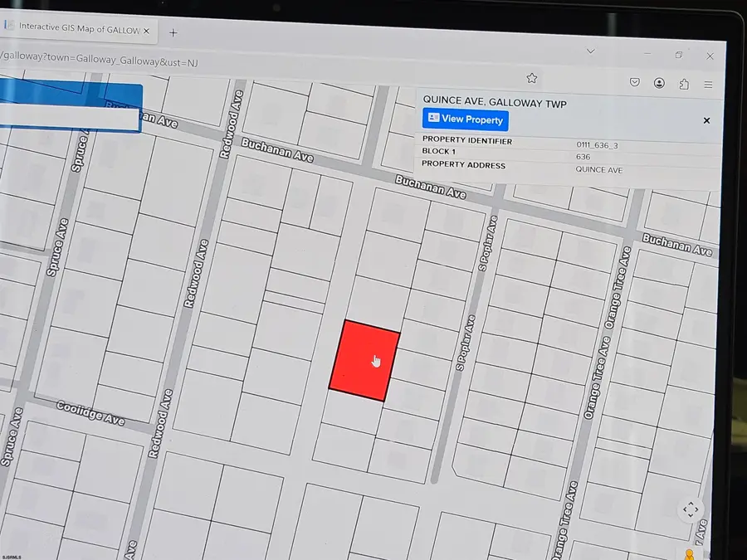This screenshot has width=747, height=560.
Task: Open a new browser tab with the plus button
Action: click(x=173, y=33)
